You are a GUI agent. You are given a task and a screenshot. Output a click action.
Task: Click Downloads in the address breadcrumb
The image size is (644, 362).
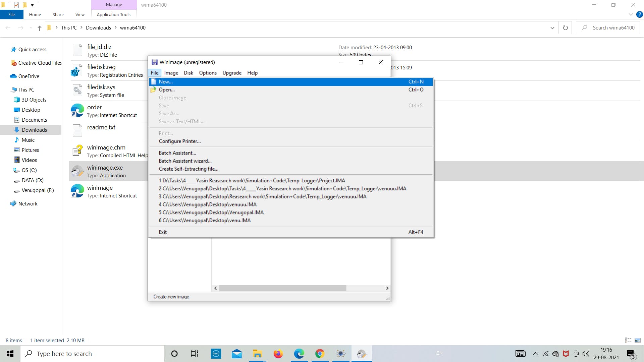click(x=98, y=28)
